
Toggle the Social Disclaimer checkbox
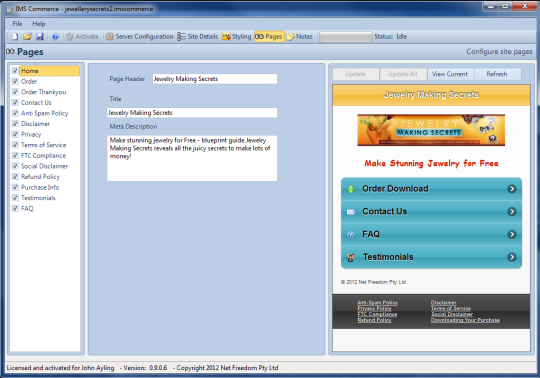(15, 166)
